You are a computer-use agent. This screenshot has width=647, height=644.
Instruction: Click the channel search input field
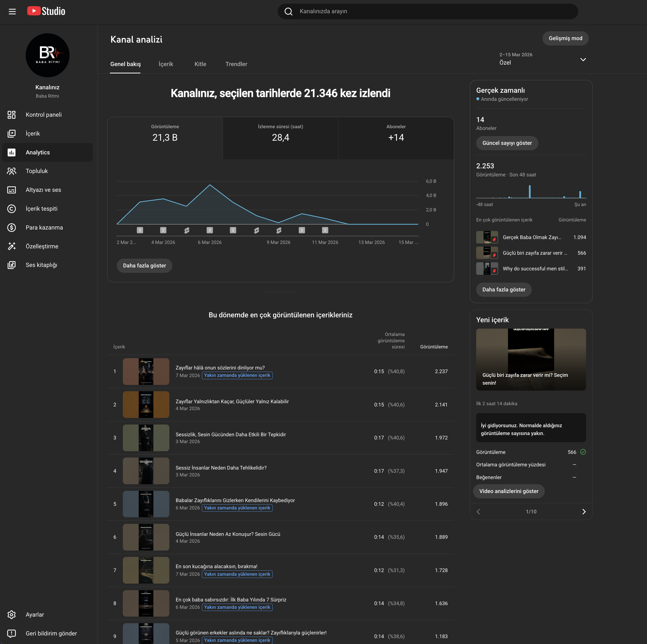[432, 11]
